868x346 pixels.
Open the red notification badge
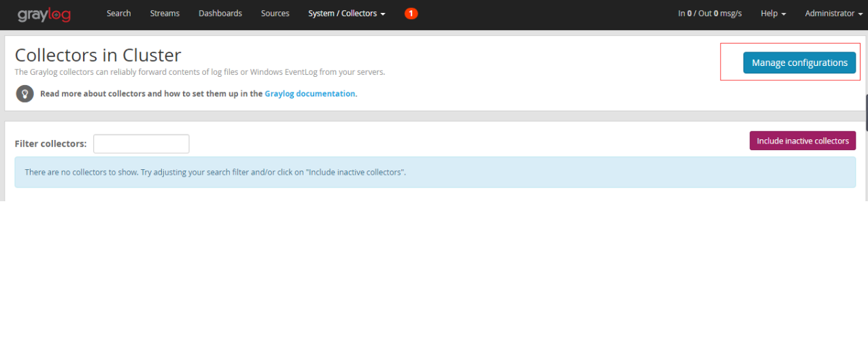pyautogui.click(x=411, y=14)
